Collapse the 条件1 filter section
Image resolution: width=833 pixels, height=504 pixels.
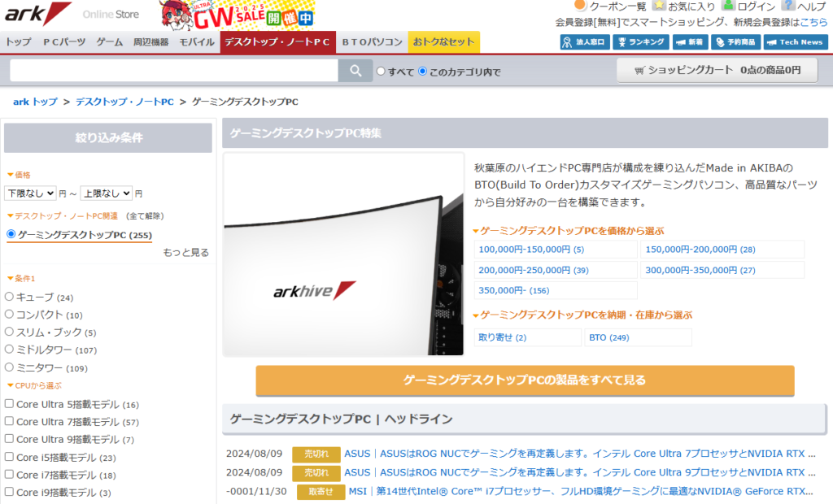pyautogui.click(x=21, y=278)
